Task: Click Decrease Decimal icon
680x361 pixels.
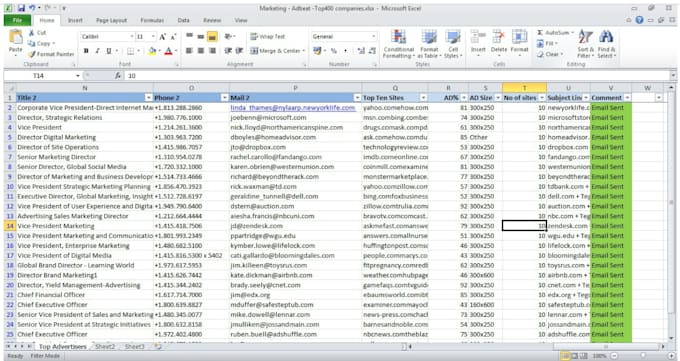Action: 372,51
